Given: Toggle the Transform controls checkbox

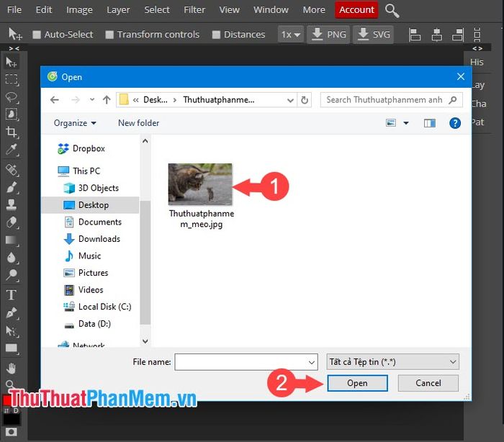Looking at the screenshot, I should tap(109, 35).
